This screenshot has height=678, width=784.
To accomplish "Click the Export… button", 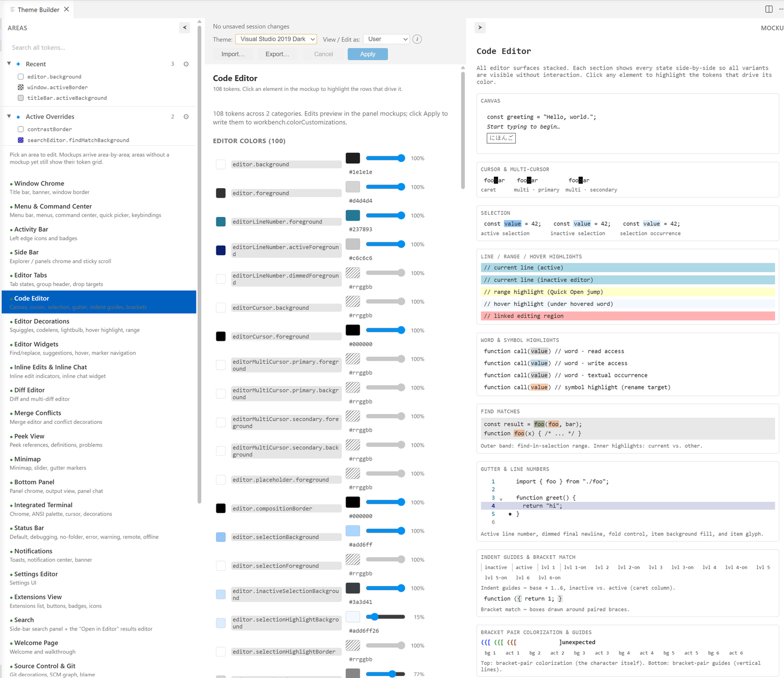I will pyautogui.click(x=278, y=54).
